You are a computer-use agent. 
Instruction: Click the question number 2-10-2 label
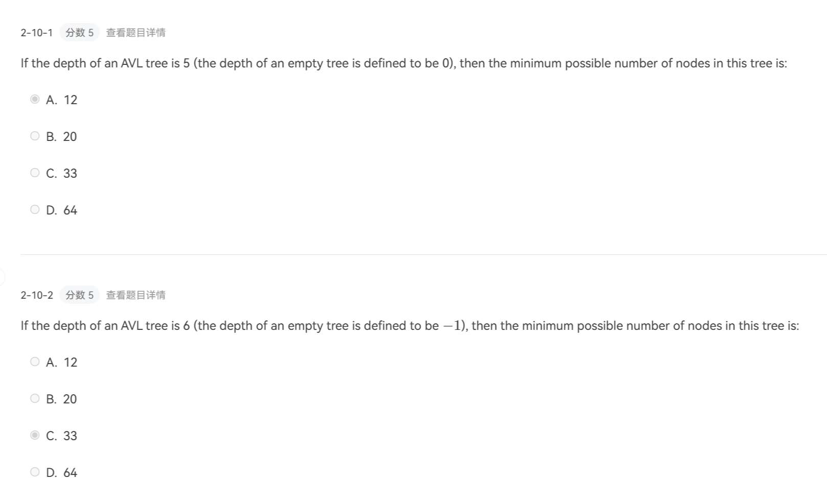[x=37, y=295]
